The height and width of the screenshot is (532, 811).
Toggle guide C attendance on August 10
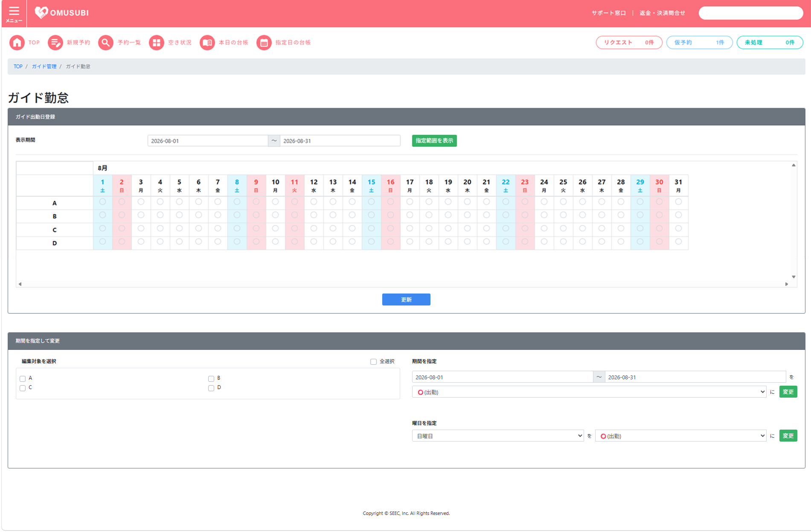pyautogui.click(x=275, y=228)
